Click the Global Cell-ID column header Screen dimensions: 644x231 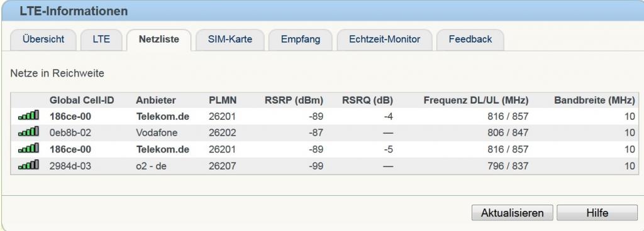point(82,100)
